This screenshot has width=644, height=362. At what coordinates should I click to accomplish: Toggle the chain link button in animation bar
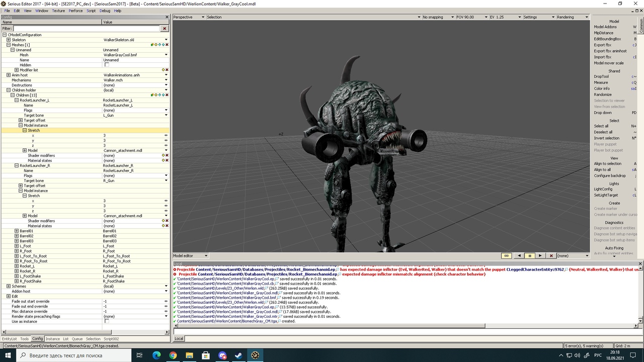tap(507, 256)
